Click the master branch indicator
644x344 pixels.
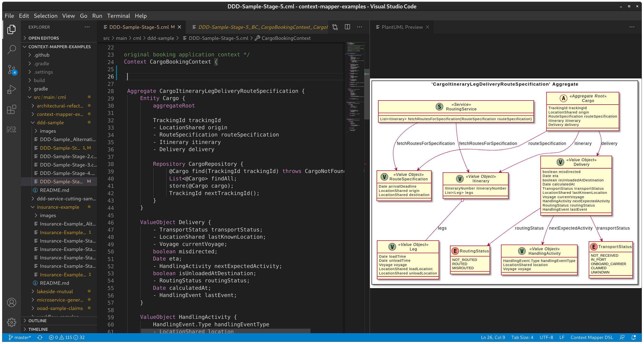click(x=20, y=337)
